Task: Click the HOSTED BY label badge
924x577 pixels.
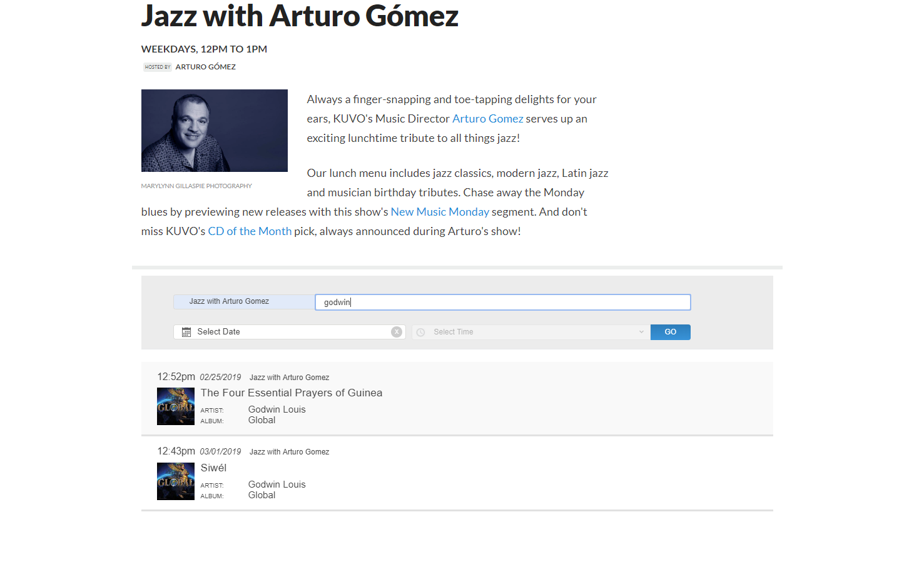Action: click(x=158, y=67)
